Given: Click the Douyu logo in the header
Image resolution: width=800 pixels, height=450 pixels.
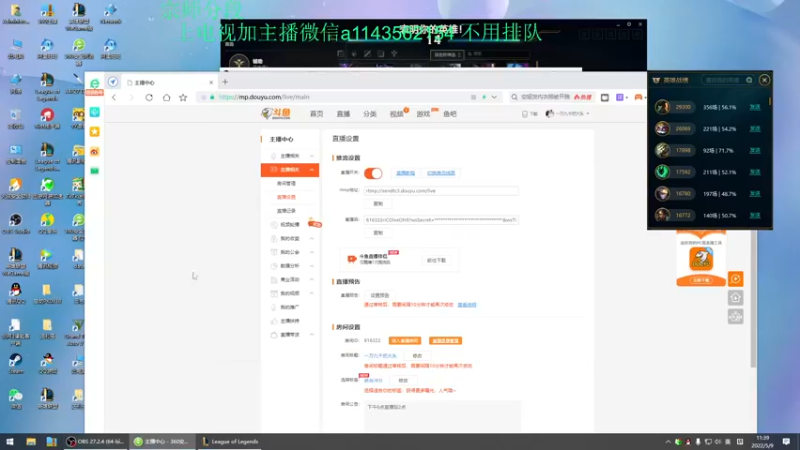Looking at the screenshot, I should 276,113.
